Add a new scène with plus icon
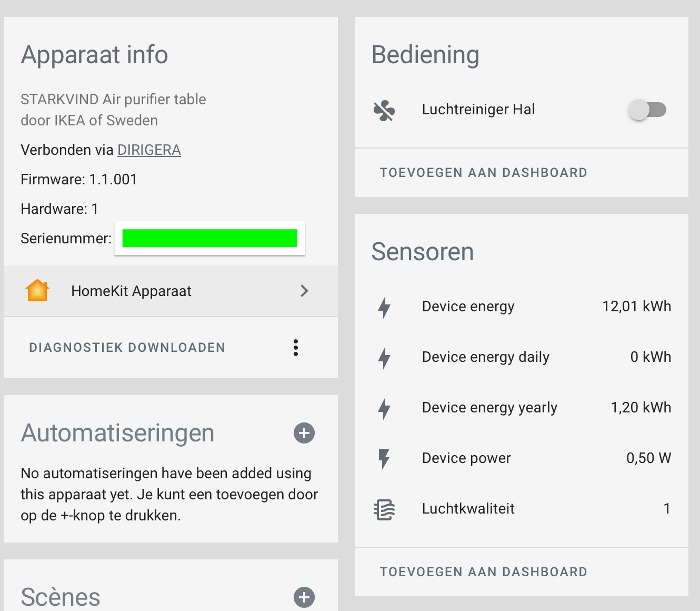 point(304,597)
